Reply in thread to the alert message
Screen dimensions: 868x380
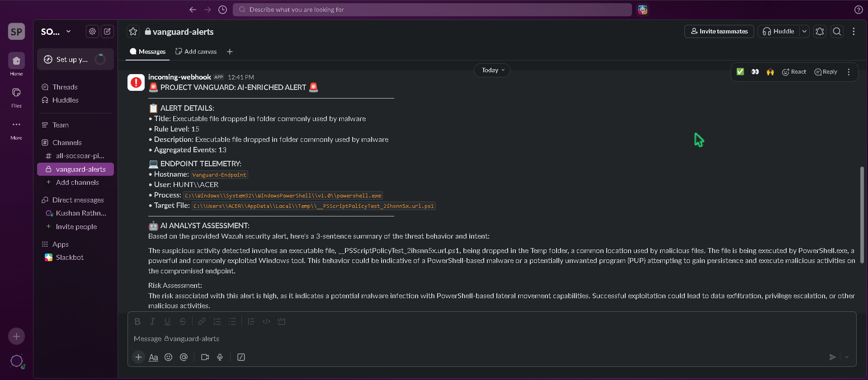coord(826,72)
